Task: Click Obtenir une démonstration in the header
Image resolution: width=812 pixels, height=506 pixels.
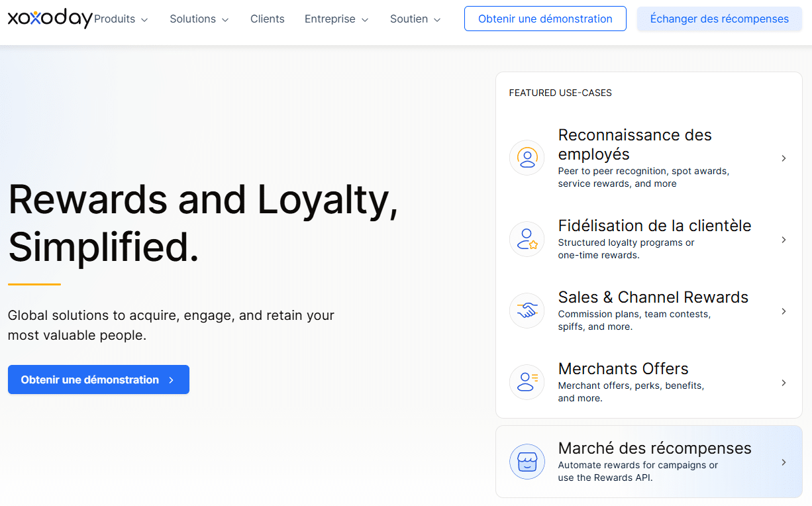Action: 545,19
